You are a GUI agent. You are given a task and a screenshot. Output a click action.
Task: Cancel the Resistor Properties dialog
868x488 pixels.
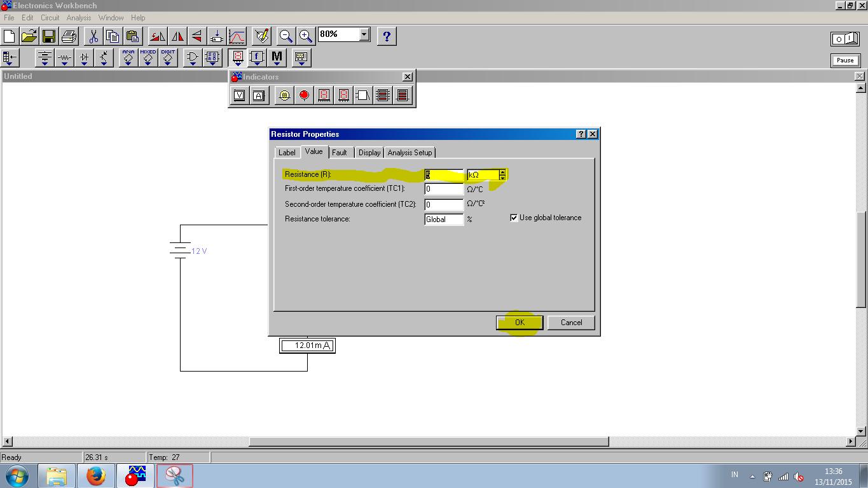(571, 323)
